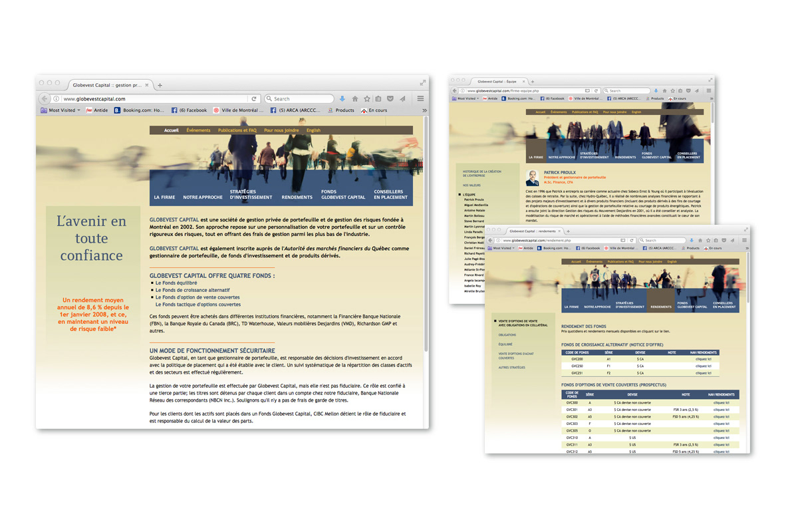Follow 'Le Fonds d'option de vente couvertes' link
Viewport: 798px width, 532px height.
(x=198, y=297)
